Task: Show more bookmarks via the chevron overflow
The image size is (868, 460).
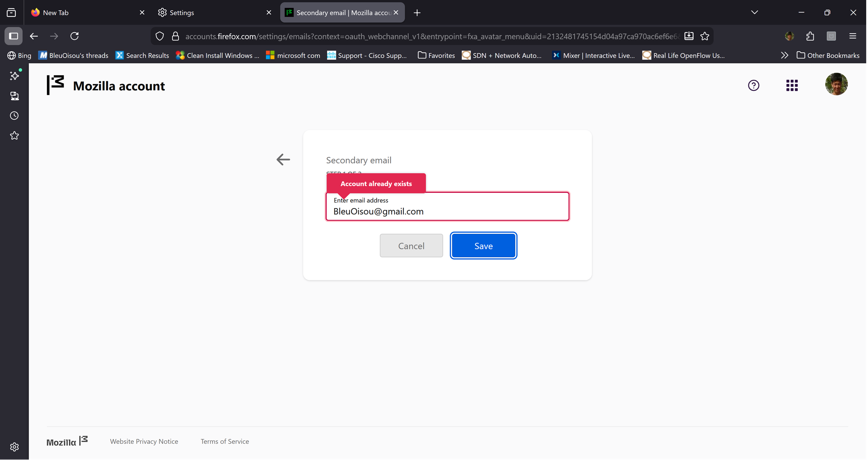Action: pyautogui.click(x=784, y=55)
